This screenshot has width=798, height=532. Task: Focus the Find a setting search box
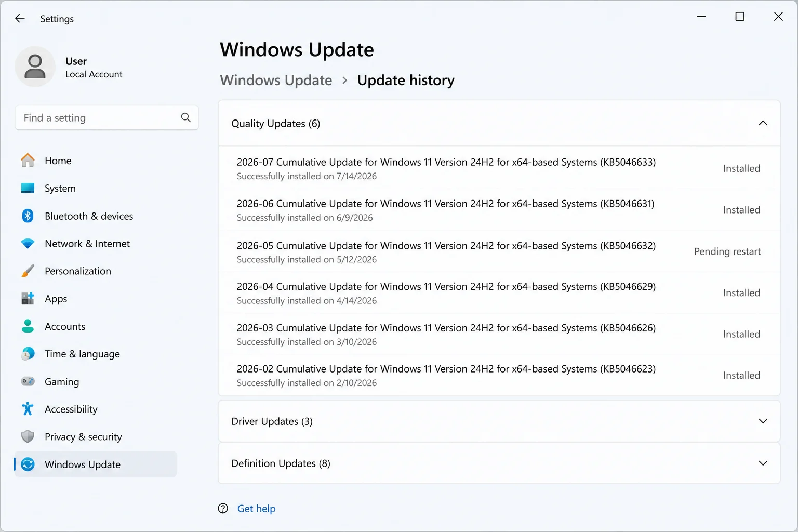(107, 118)
